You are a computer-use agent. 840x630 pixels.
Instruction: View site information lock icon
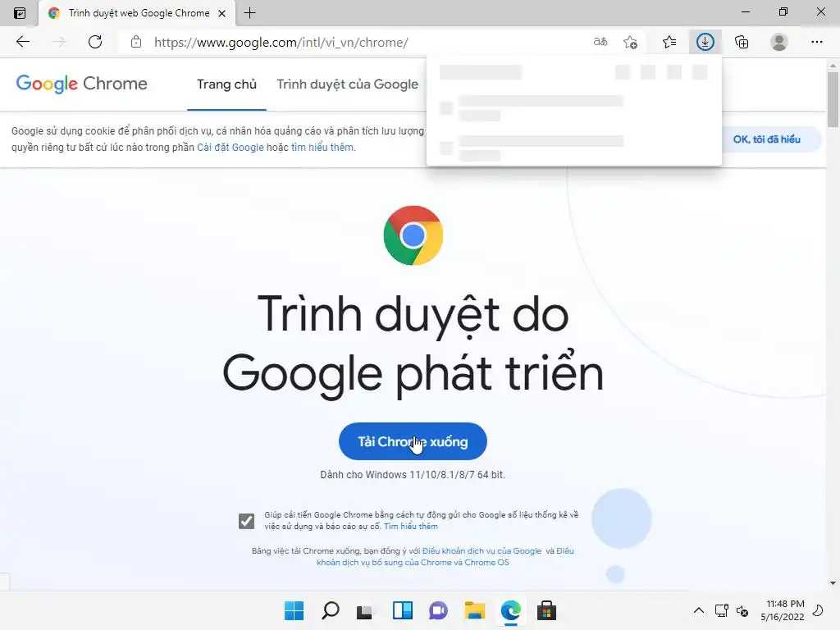point(136,42)
